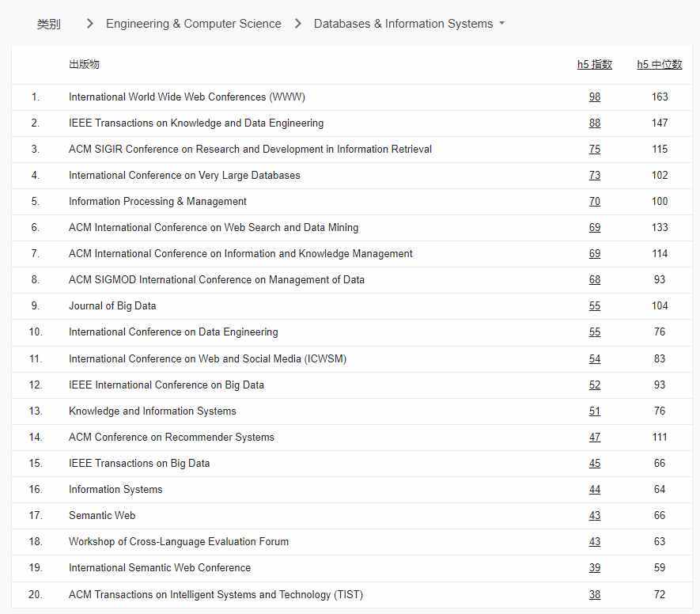Open h5-index 98 for WWW conference

(x=594, y=97)
